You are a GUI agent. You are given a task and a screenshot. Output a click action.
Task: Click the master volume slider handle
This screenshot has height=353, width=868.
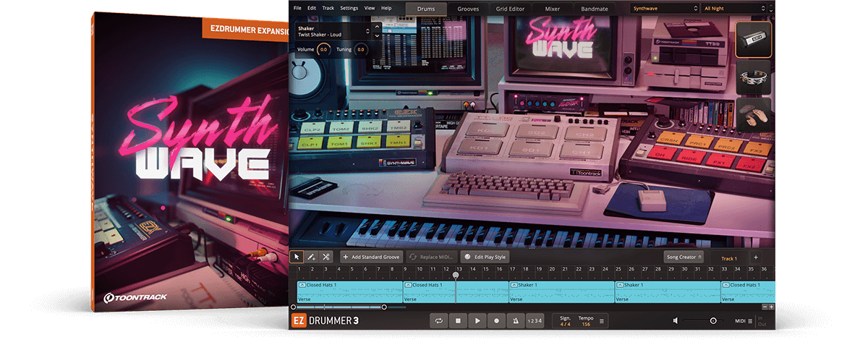[713, 320]
